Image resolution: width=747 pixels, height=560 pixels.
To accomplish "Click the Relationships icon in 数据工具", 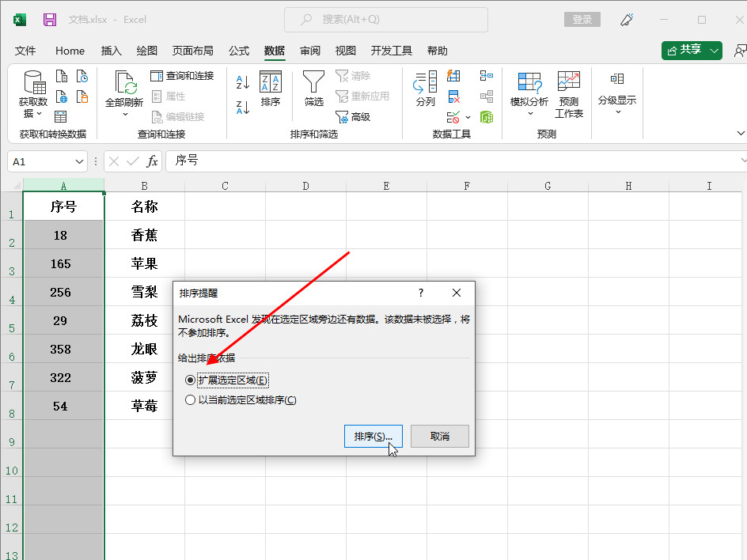I will pos(487,96).
